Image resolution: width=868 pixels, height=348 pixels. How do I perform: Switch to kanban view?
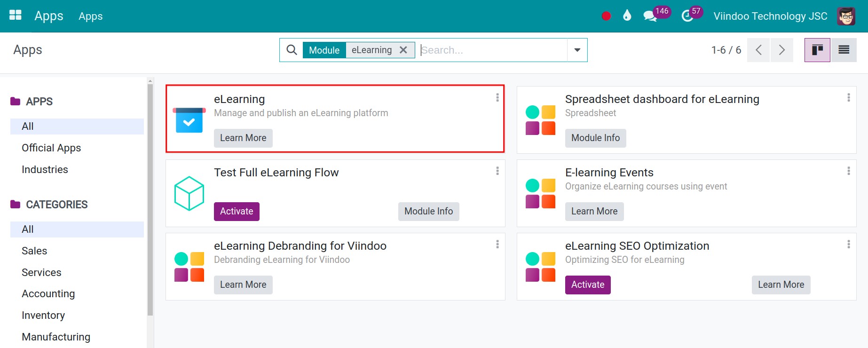pos(817,50)
